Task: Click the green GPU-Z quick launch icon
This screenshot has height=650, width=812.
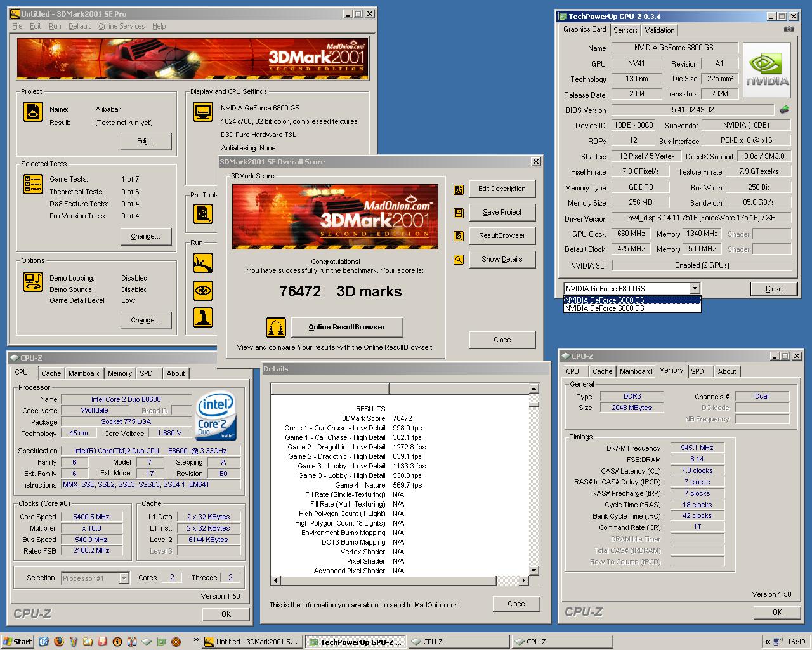Action: click(x=161, y=642)
